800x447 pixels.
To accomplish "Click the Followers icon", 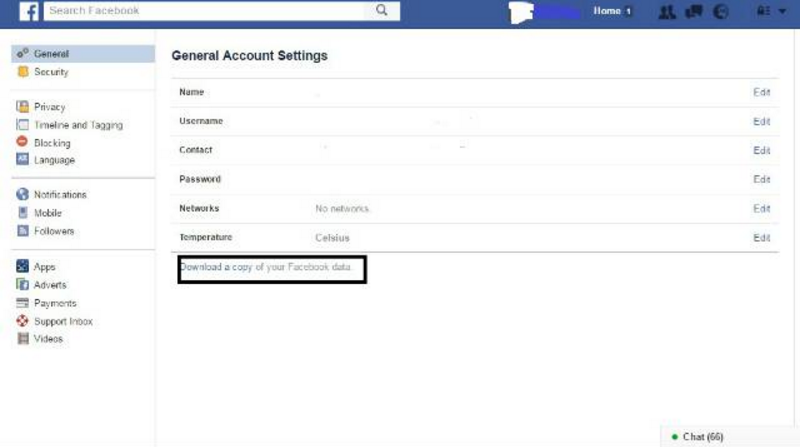I will (22, 231).
